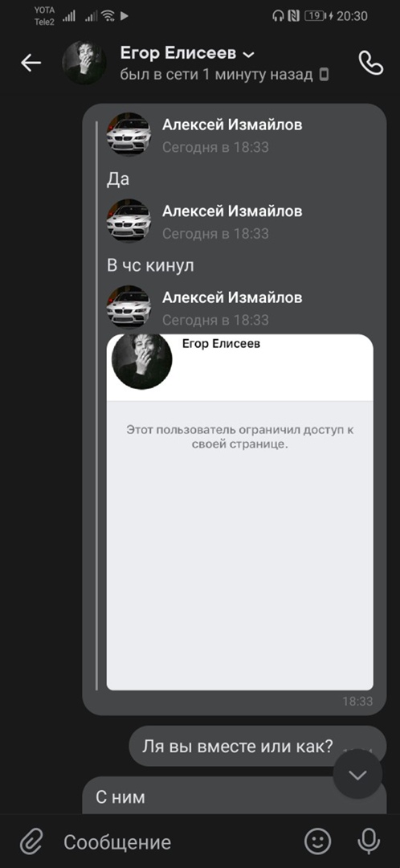Expand dropdown arrow next to Егор Елисеев
Viewport: 400px width, 868px height.
[x=248, y=55]
